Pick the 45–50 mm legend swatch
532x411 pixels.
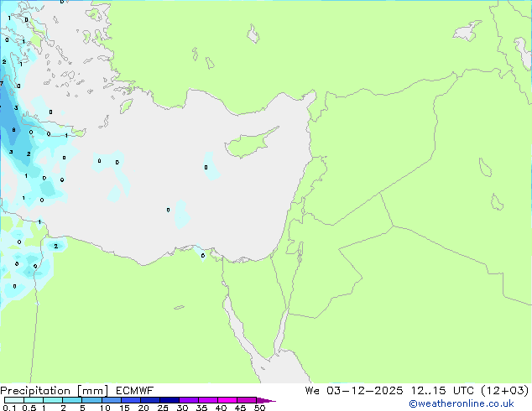tap(247, 400)
